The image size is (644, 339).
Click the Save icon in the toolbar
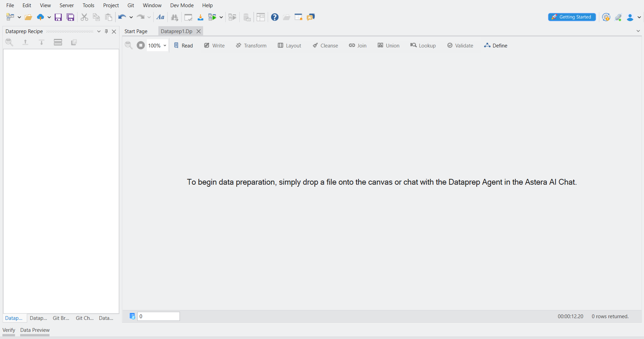click(x=58, y=17)
